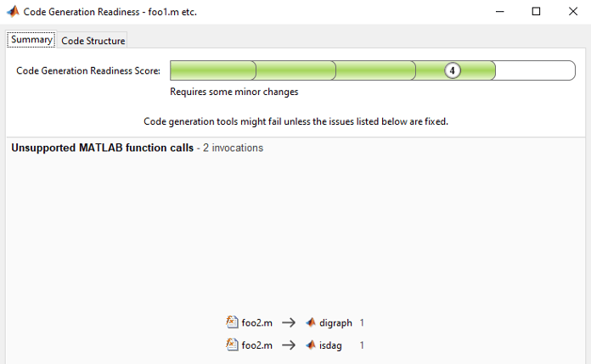Click the score marker showing 4

coord(453,70)
